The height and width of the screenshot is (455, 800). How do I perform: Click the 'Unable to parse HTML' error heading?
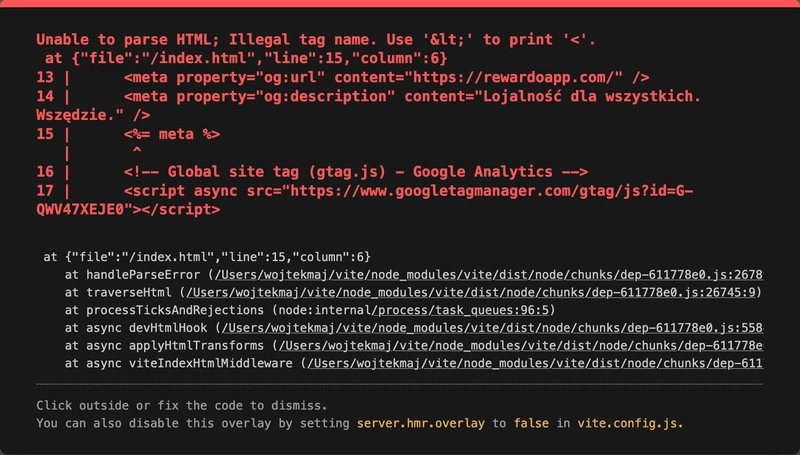pos(316,40)
